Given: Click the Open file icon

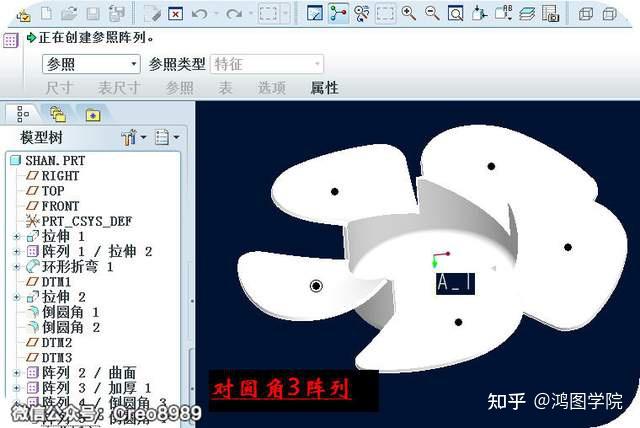Looking at the screenshot, I should click(69, 14).
